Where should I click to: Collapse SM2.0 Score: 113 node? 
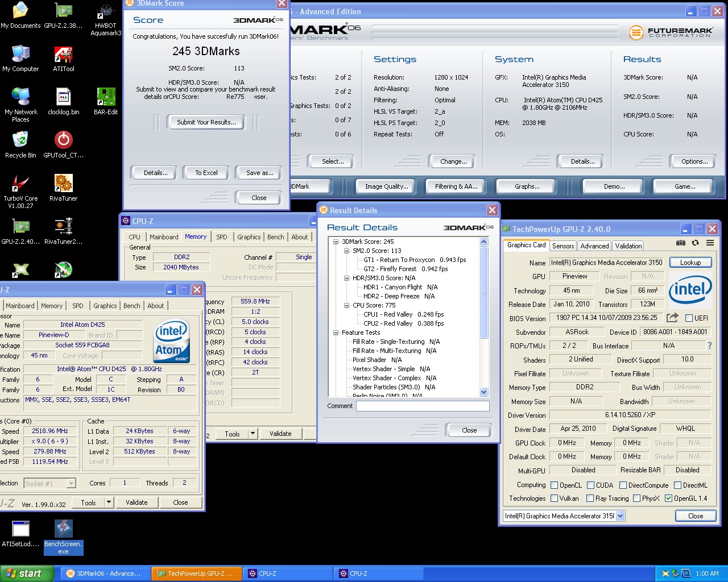coord(346,251)
